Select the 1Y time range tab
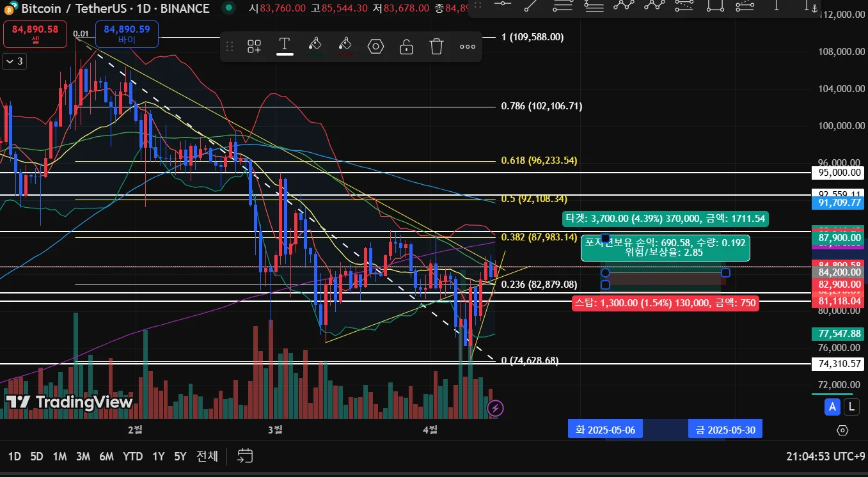Image resolution: width=868 pixels, height=477 pixels. (159, 457)
